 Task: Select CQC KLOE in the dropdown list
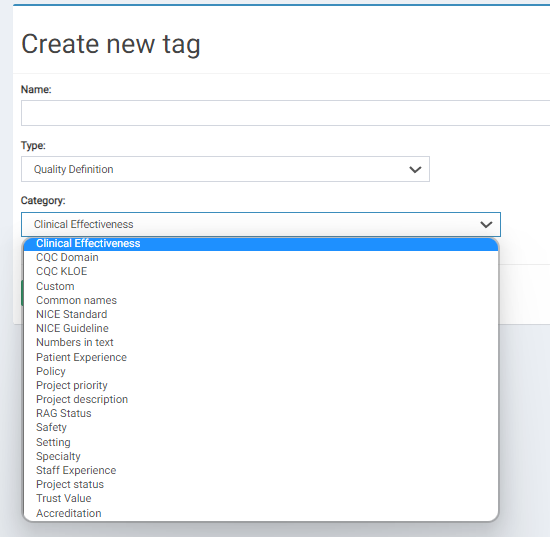(x=261, y=271)
